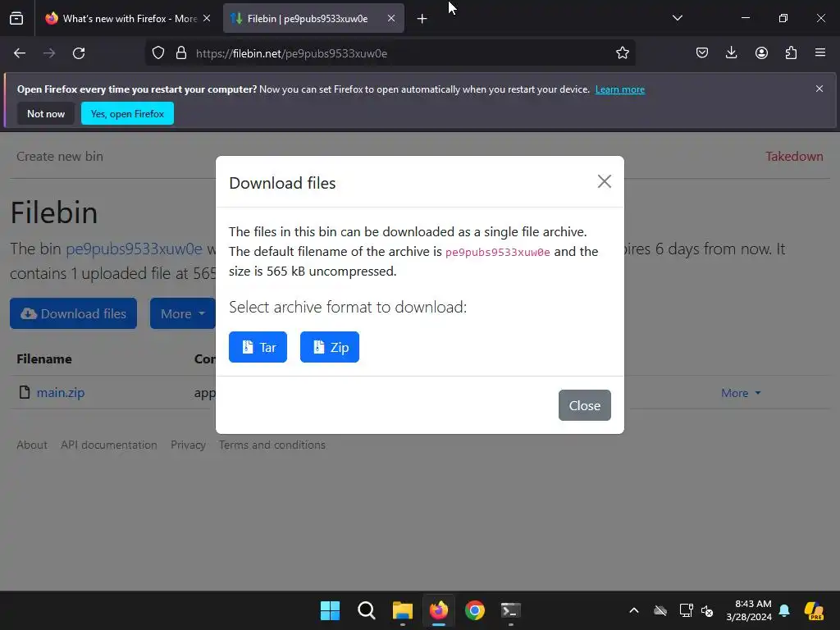The height and width of the screenshot is (630, 840).
Task: Launch Google Chrome from the taskbar
Action: pos(475,610)
